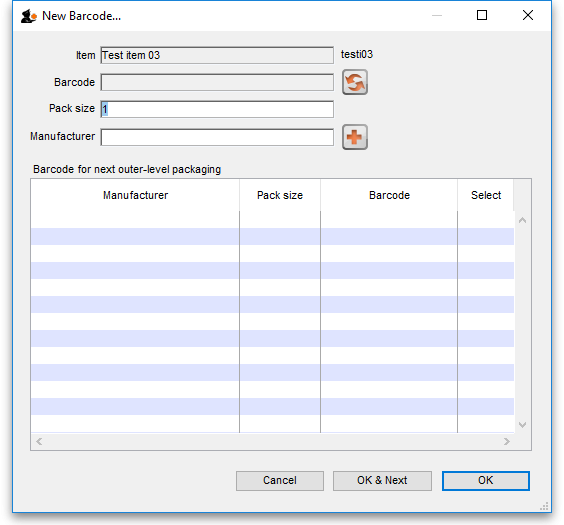The width and height of the screenshot is (564, 525).
Task: Click the Barcode column header in table
Action: pyautogui.click(x=389, y=195)
